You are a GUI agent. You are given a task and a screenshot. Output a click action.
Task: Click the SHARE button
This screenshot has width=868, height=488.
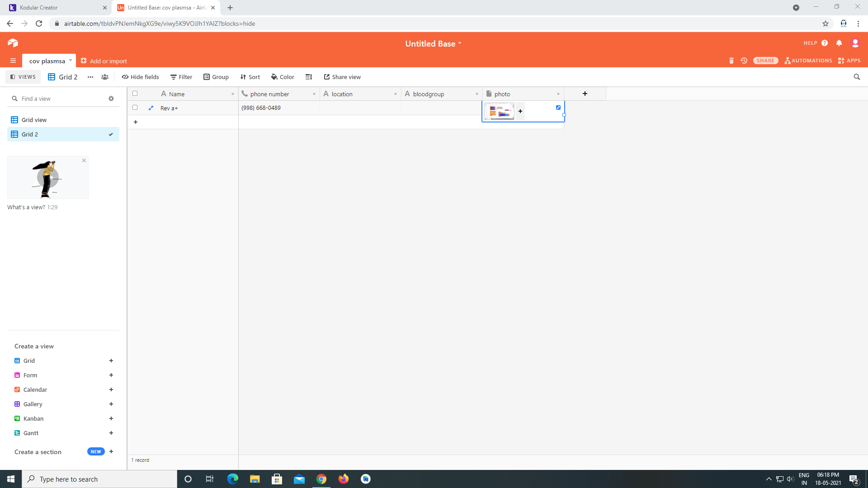[765, 61]
